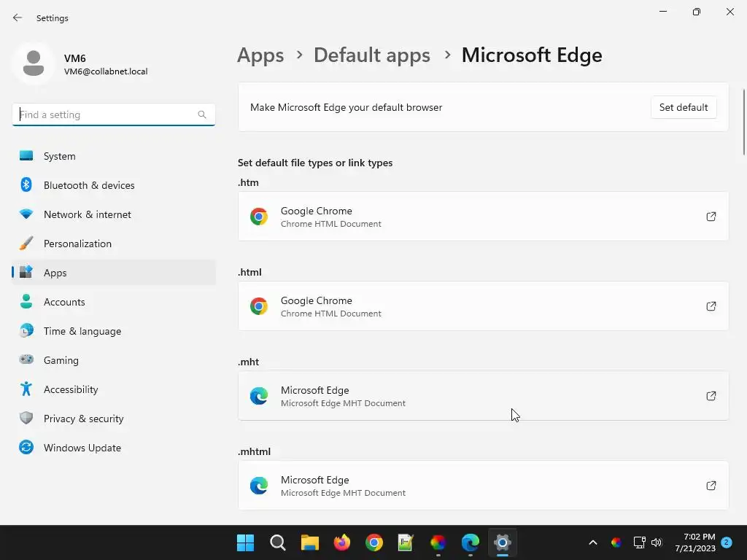Screen dimensions: 747x560
Task: Click the open-link icon in .mhtml row
Action: (711, 485)
